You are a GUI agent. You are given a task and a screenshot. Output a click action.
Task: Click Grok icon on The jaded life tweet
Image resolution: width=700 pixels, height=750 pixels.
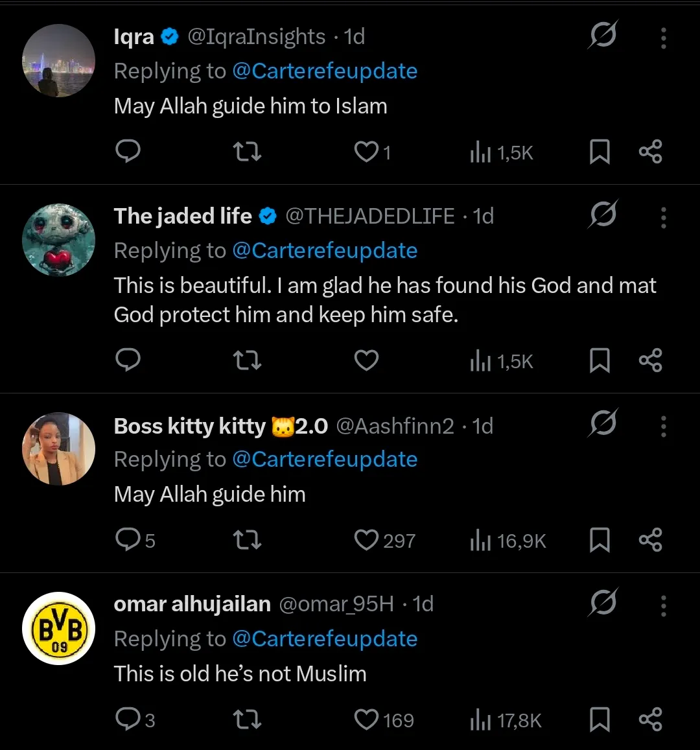(603, 215)
